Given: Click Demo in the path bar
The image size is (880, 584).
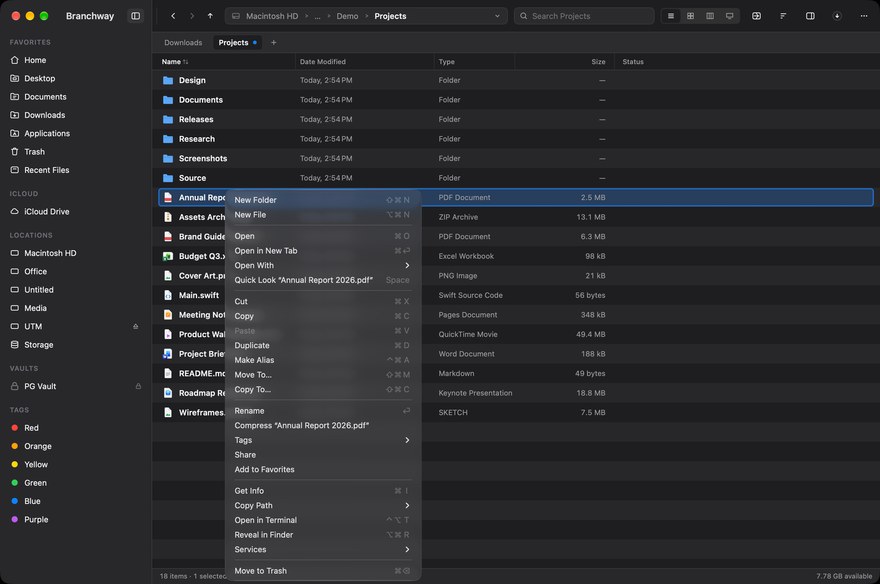Looking at the screenshot, I should point(347,16).
